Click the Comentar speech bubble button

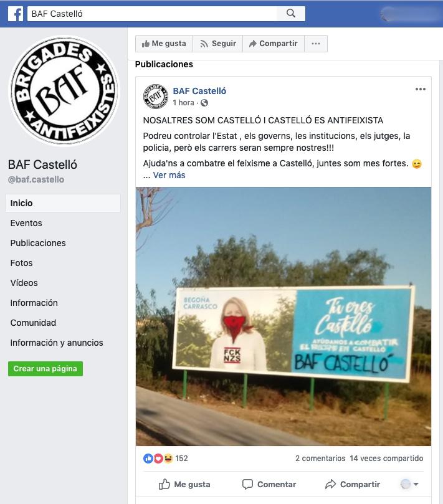(269, 484)
